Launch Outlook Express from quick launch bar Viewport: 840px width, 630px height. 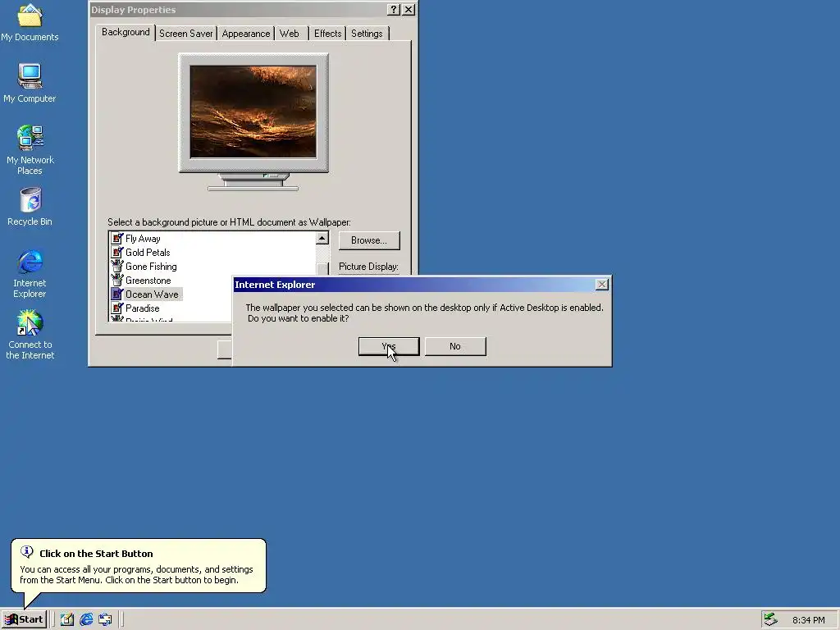click(105, 619)
